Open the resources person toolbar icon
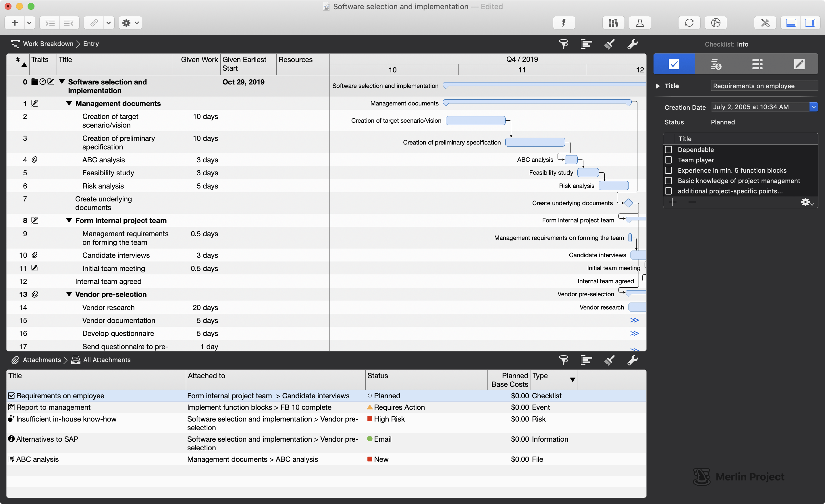Viewport: 825px width, 504px height. tap(639, 23)
